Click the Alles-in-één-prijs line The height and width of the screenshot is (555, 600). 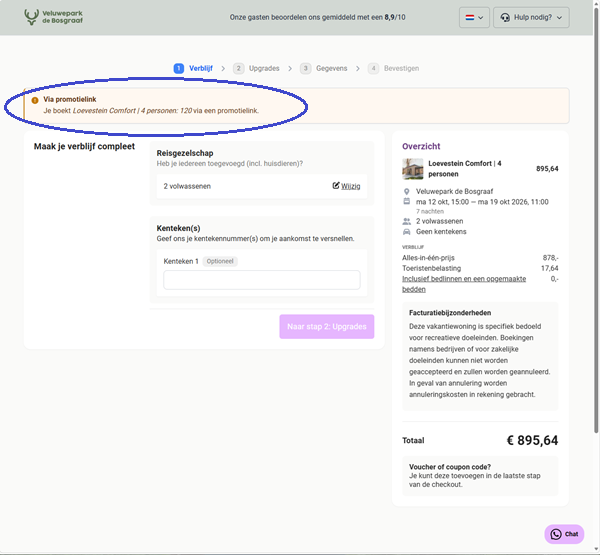point(480,258)
